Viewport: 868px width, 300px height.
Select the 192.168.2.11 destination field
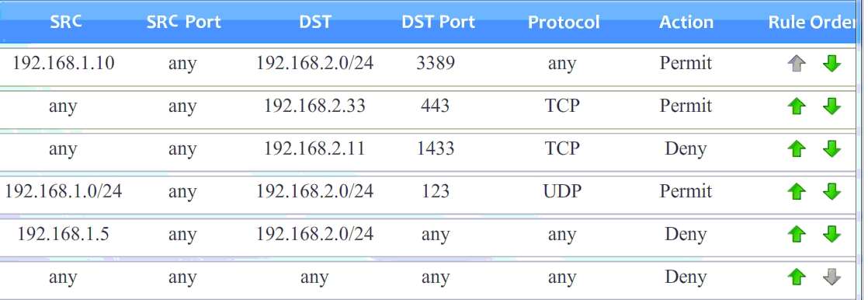point(314,148)
